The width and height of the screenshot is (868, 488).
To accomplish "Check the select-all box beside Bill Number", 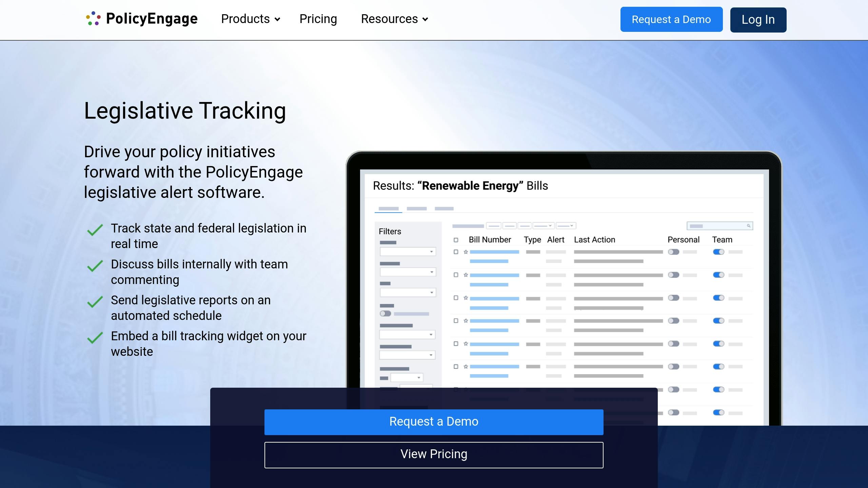I will point(456,240).
